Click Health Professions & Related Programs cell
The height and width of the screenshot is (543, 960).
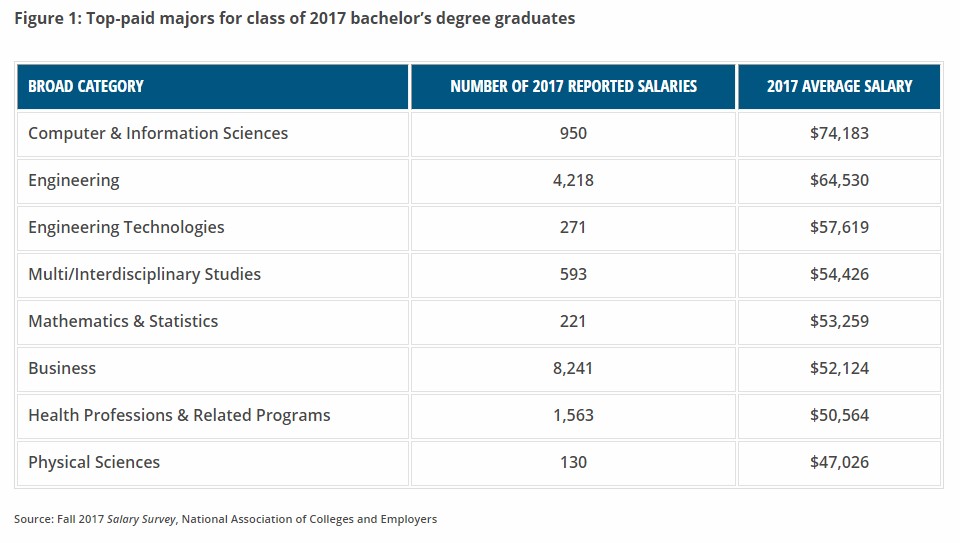[179, 415]
